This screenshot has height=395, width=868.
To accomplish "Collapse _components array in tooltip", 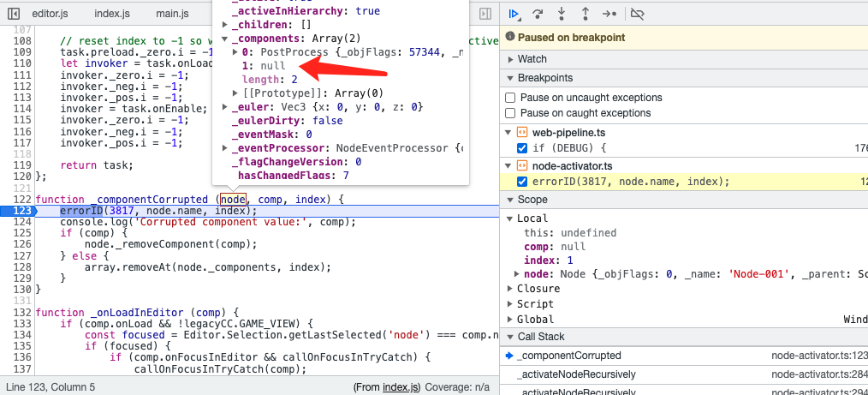I will (225, 39).
